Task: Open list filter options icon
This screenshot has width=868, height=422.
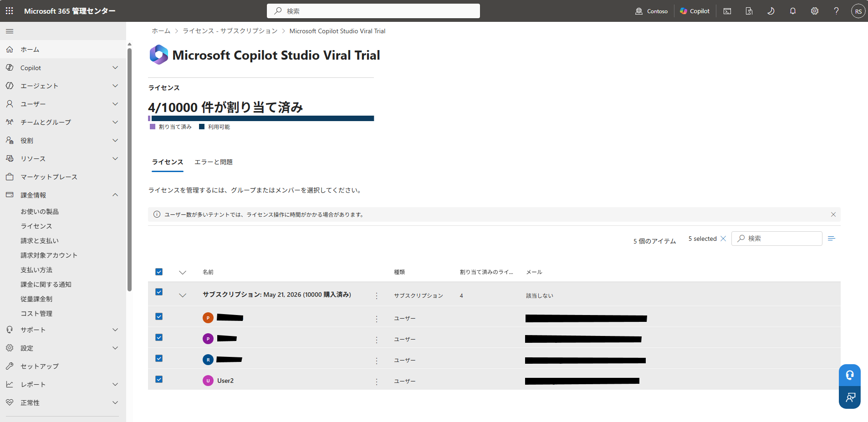Action: [x=832, y=239]
